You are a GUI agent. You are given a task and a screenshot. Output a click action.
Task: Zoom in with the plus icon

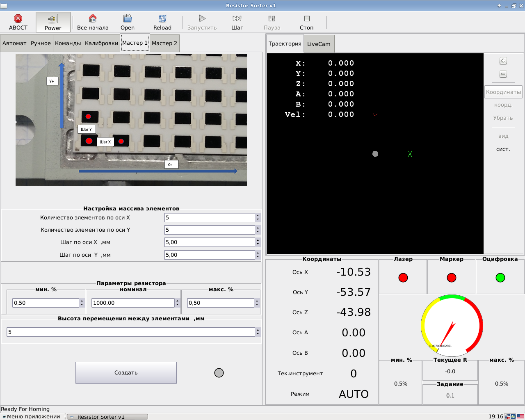tap(503, 61)
